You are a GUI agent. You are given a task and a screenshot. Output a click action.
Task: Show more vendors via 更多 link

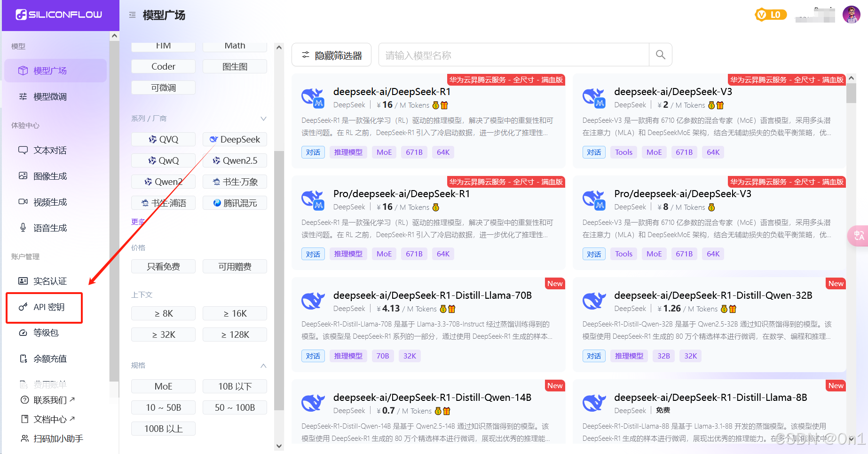(138, 222)
